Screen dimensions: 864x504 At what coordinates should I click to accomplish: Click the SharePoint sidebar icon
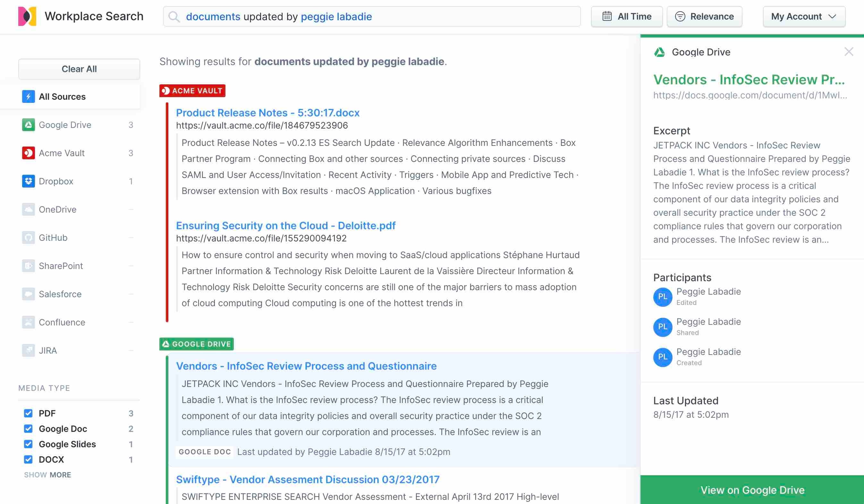[29, 266]
